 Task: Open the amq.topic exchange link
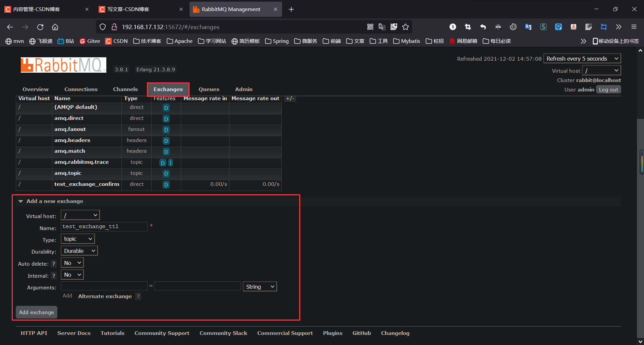(68, 173)
